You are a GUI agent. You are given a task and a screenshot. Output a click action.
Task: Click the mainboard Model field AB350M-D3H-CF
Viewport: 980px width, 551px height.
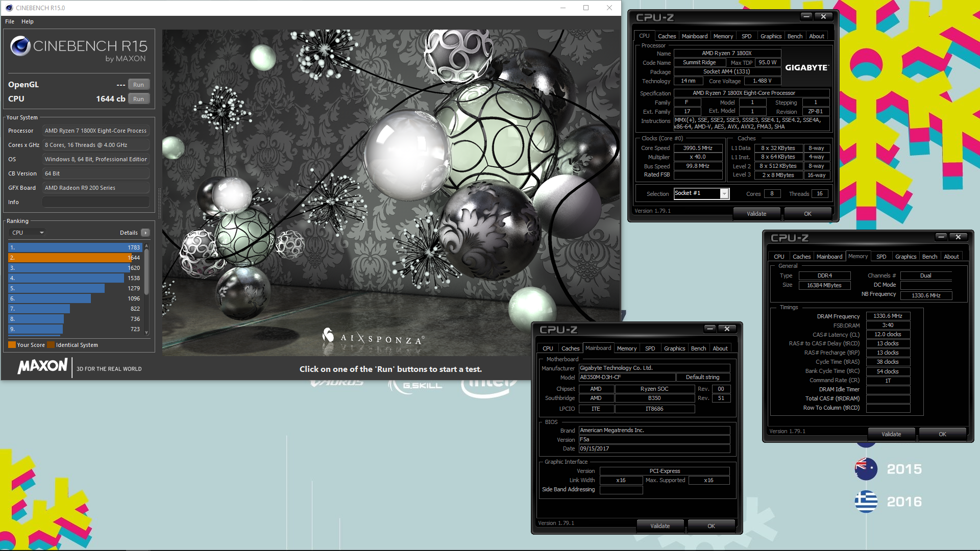[x=627, y=378]
